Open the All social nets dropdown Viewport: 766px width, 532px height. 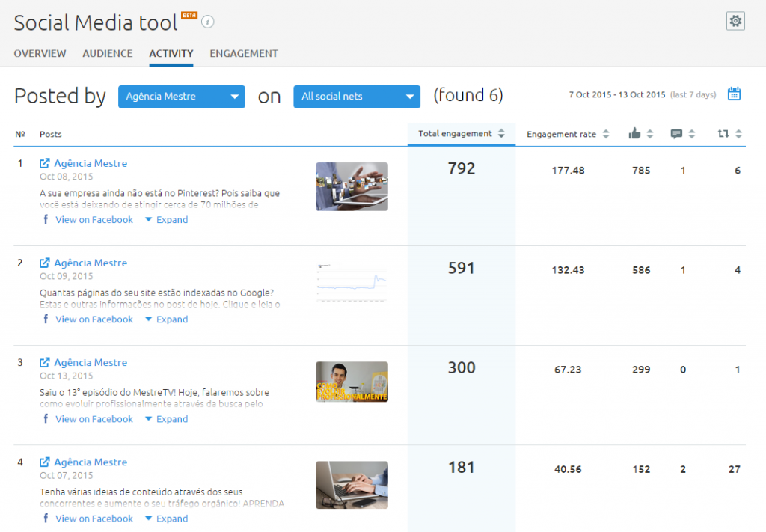click(356, 97)
